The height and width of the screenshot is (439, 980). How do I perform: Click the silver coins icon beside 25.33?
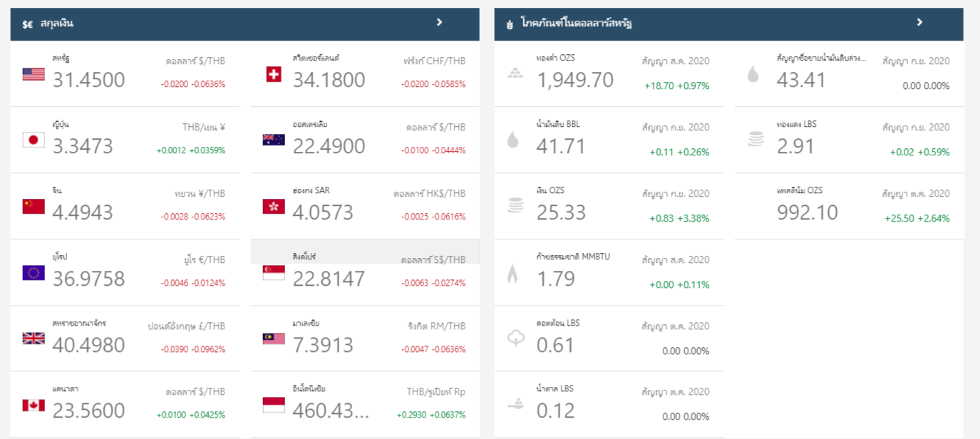coord(515,206)
